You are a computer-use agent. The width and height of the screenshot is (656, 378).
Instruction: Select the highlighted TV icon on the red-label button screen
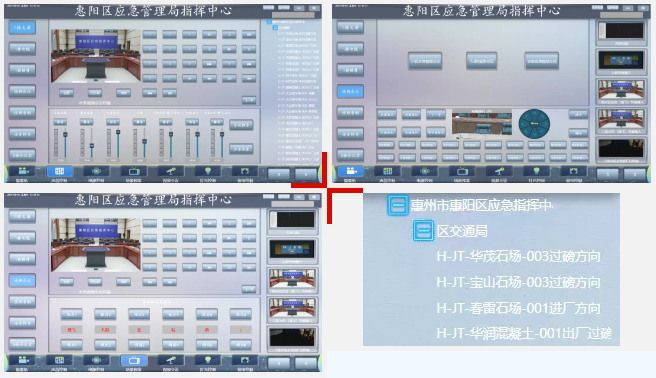tap(134, 360)
